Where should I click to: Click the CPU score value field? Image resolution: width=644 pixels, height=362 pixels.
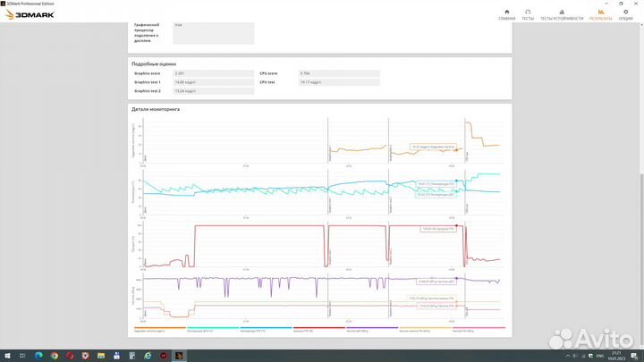(x=339, y=73)
